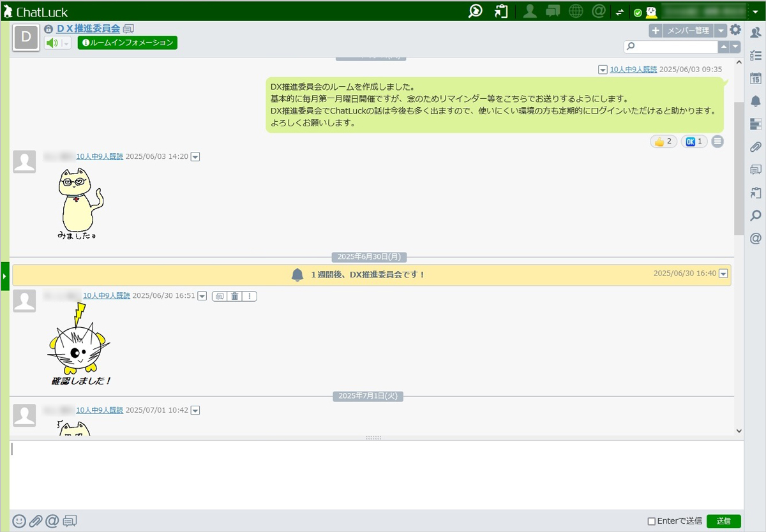Open room settings gear icon

[x=735, y=30]
